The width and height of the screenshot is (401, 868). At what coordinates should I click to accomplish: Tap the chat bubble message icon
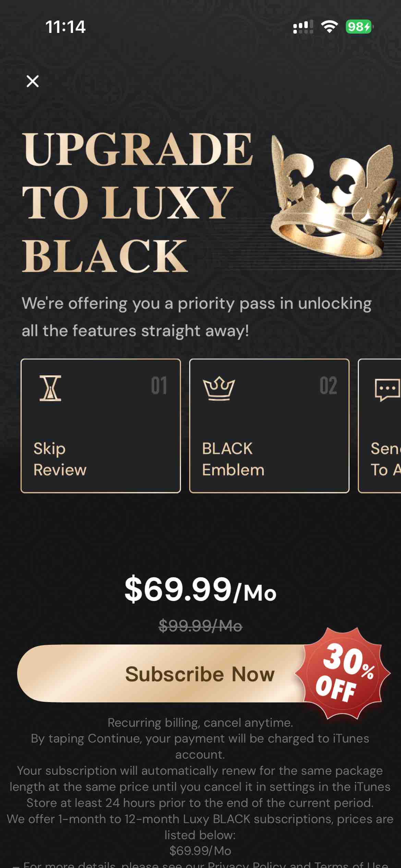click(387, 389)
